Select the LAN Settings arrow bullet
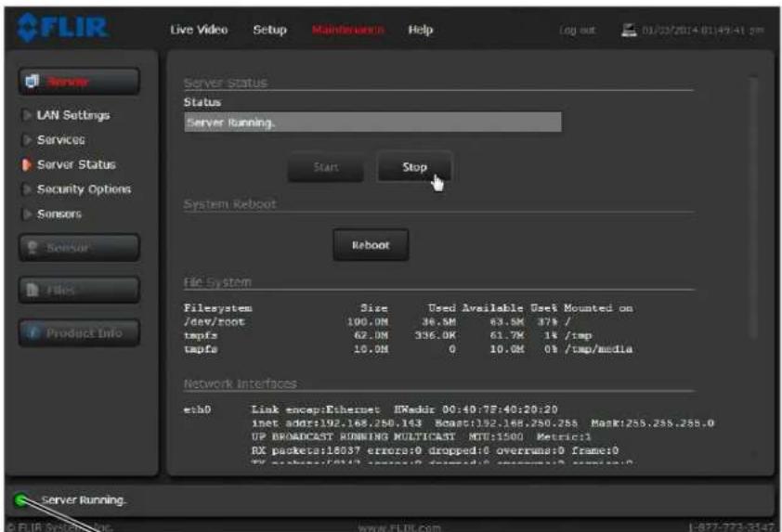This screenshot has width=782, height=532. pos(27,115)
